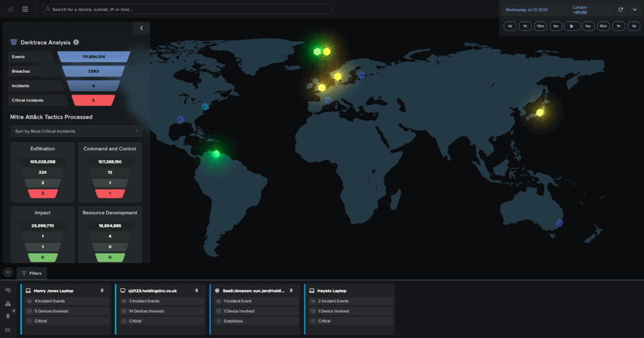The image size is (644, 338).
Task: Expand the time panel chevron at top right
Action: pos(634,9)
